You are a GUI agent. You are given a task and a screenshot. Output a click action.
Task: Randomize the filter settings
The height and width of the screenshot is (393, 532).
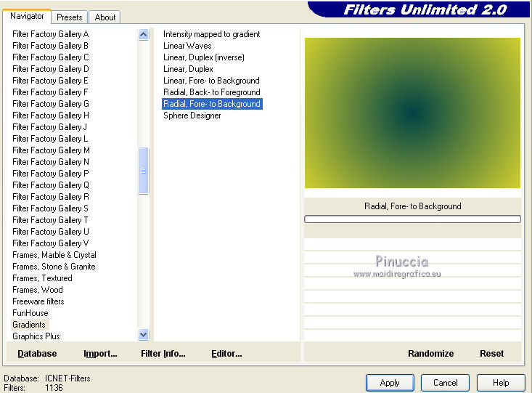tap(430, 354)
